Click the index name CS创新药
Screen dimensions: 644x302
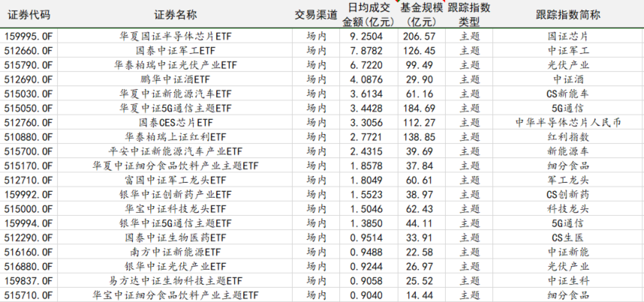click(568, 195)
